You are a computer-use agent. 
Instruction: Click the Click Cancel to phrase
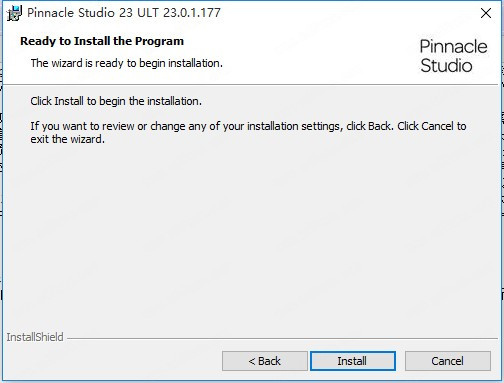(x=432, y=126)
